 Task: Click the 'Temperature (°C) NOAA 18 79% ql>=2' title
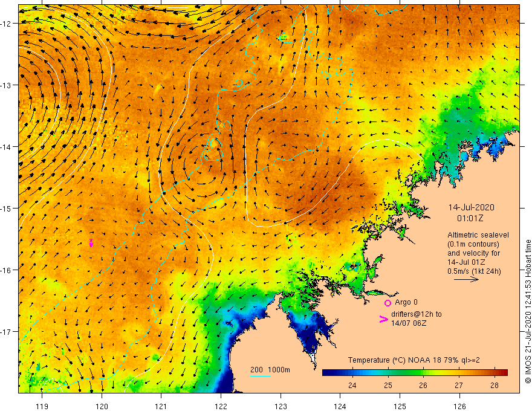[x=414, y=360]
